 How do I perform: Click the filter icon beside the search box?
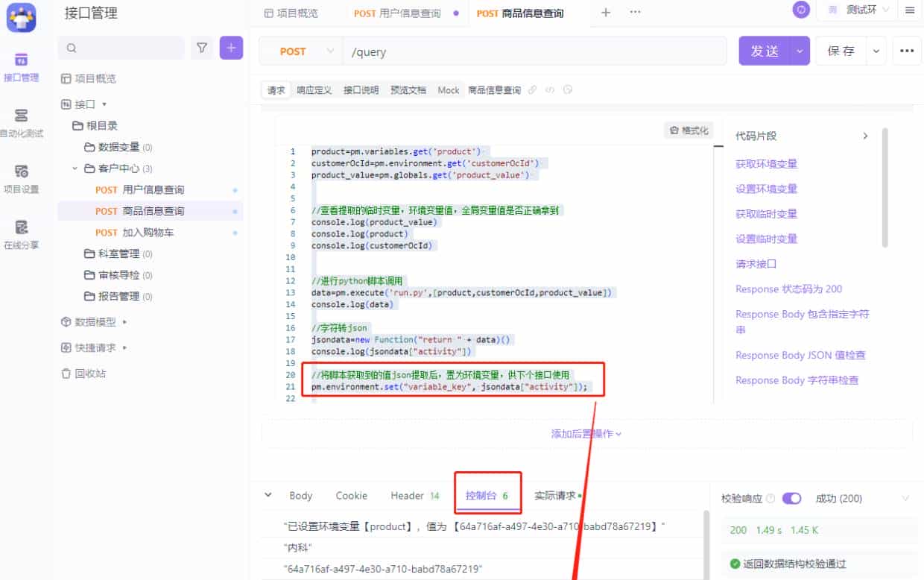tap(203, 47)
